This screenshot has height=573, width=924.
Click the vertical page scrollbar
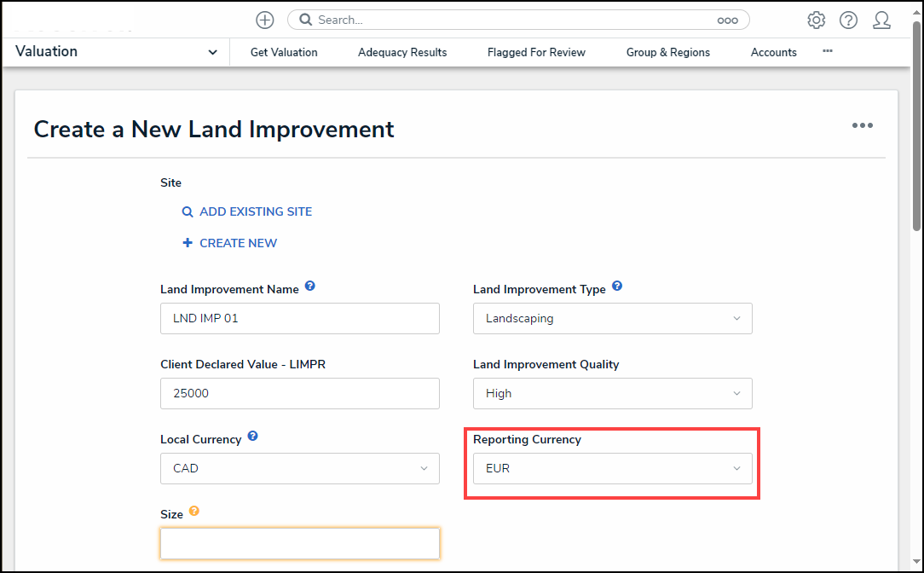tap(916, 127)
